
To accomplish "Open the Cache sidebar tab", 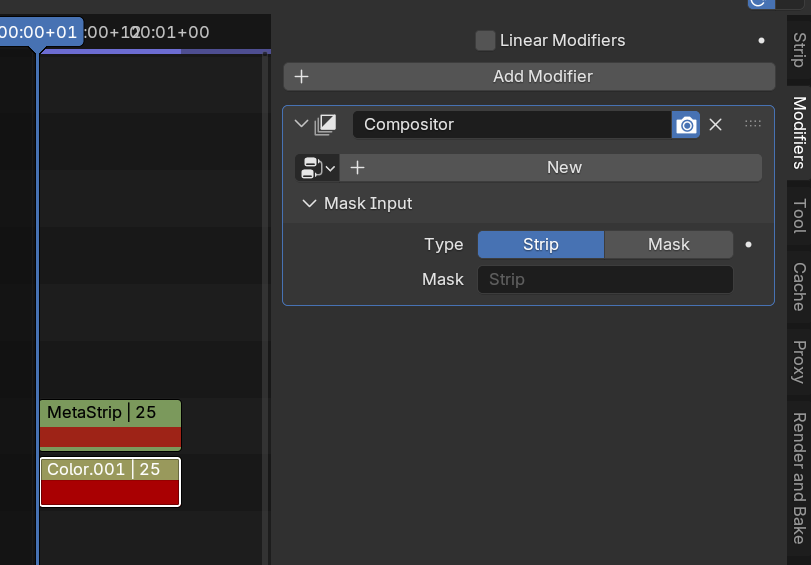I will point(799,287).
